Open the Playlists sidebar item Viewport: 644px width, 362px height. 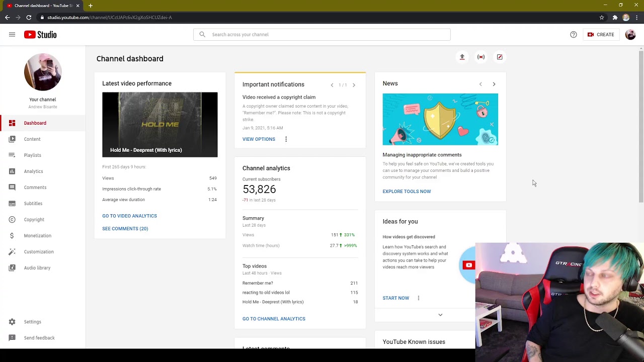(x=43, y=155)
